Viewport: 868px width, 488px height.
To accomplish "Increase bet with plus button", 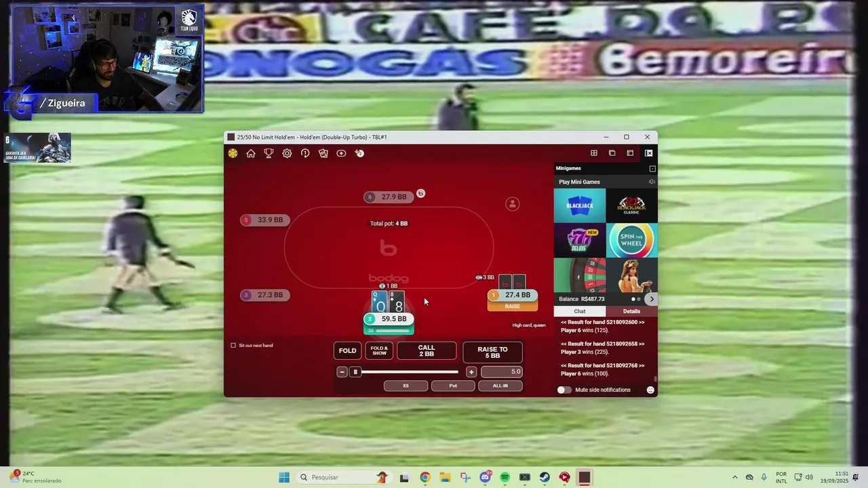I will pos(471,371).
